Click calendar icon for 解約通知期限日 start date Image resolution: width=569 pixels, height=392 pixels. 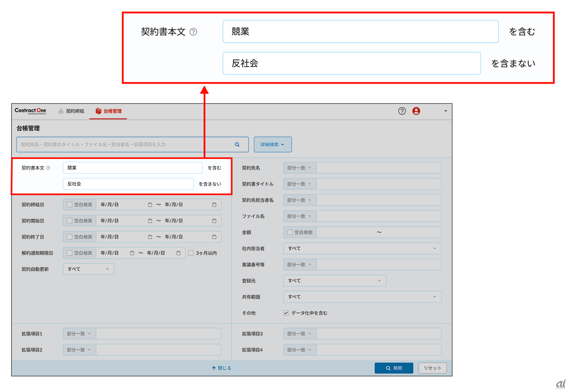132,253
